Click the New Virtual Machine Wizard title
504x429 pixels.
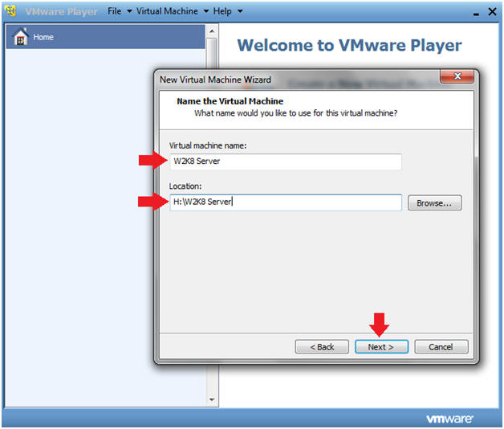215,80
